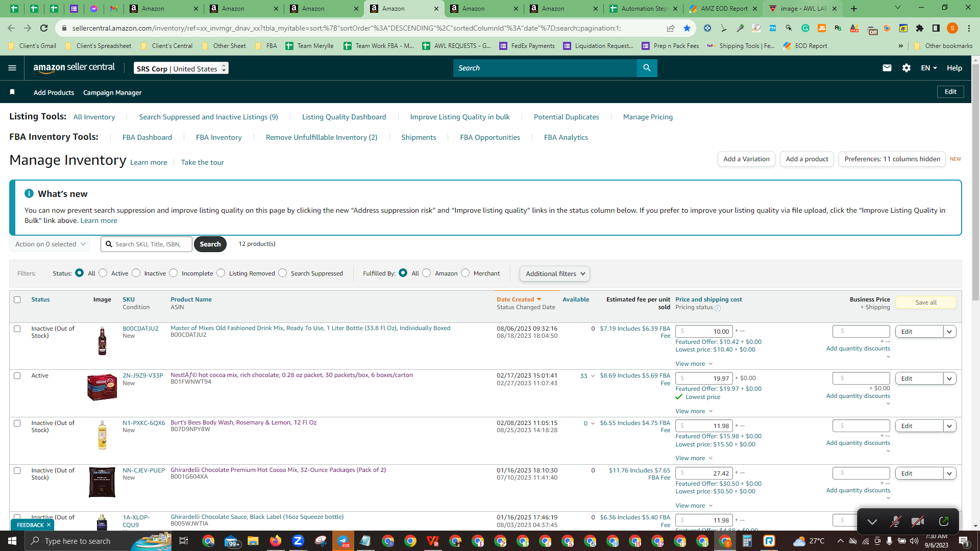Open the Seller Central hamburger menu
Viewport: 980px width, 551px height.
pyautogui.click(x=12, y=68)
